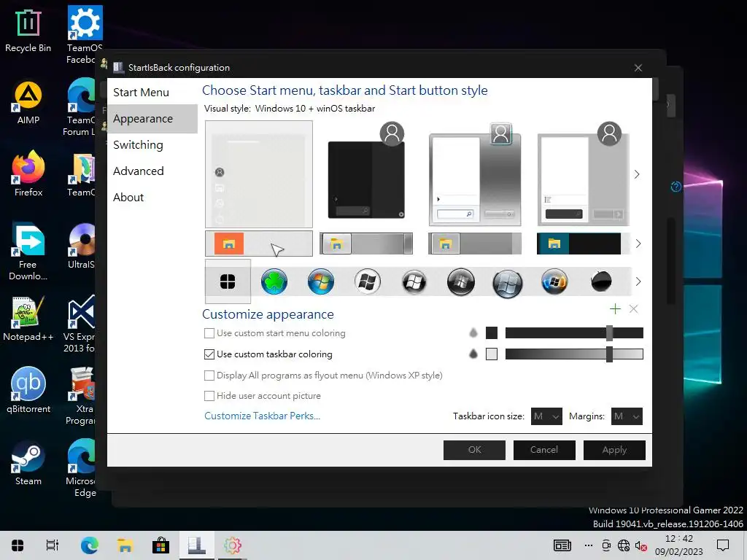747x560 pixels.
Task: Add a custom start button with green plus
Action: click(x=615, y=309)
